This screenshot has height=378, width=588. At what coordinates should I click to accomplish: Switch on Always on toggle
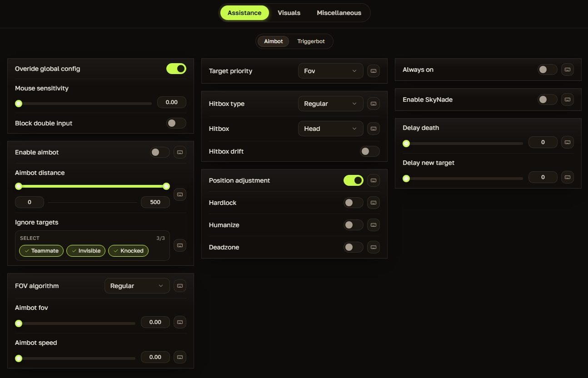pos(548,70)
